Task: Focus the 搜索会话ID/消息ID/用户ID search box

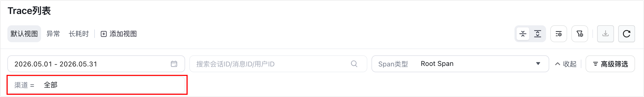Action: pos(278,64)
